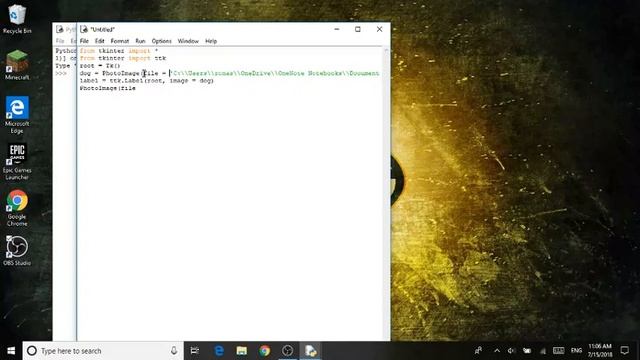The height and width of the screenshot is (360, 640).
Task: Open Edge from the taskbar
Action: pyautogui.click(x=219, y=351)
